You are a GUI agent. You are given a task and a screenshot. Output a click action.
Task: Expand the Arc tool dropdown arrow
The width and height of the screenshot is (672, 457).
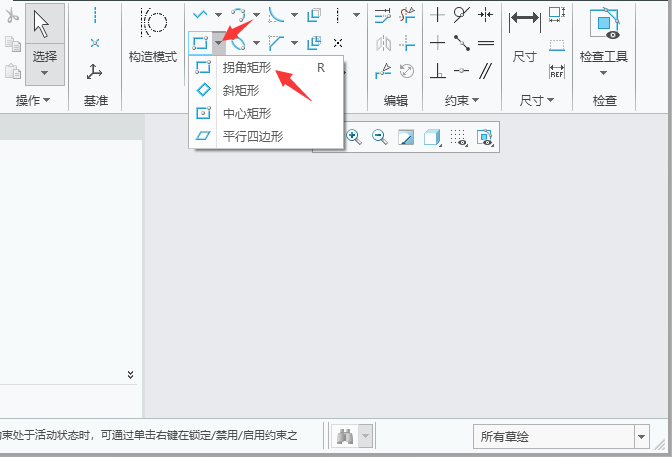(256, 15)
